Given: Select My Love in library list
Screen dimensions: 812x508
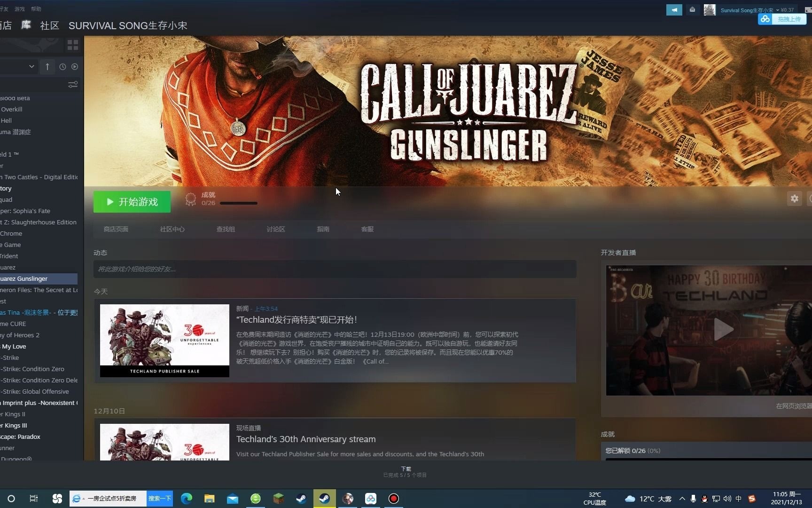Looking at the screenshot, I should tap(39, 346).
